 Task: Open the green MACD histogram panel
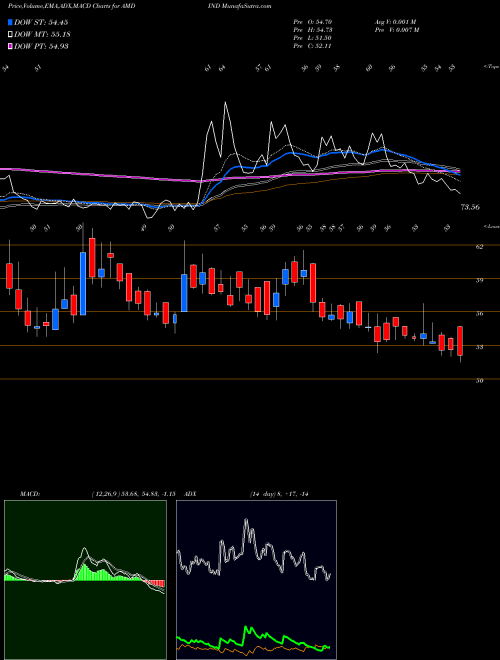coord(85,580)
